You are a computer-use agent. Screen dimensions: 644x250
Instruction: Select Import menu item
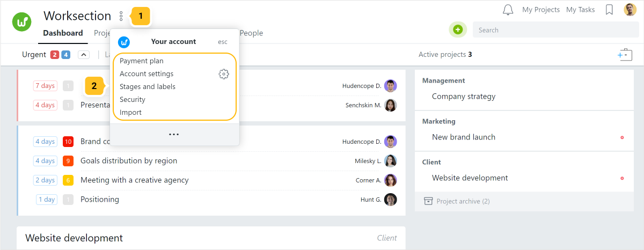[130, 113]
